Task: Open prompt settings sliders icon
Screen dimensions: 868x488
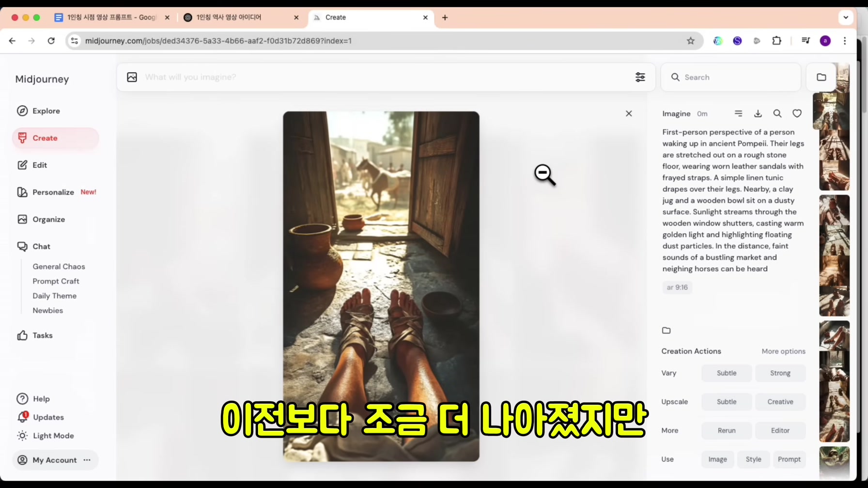Action: pos(640,77)
